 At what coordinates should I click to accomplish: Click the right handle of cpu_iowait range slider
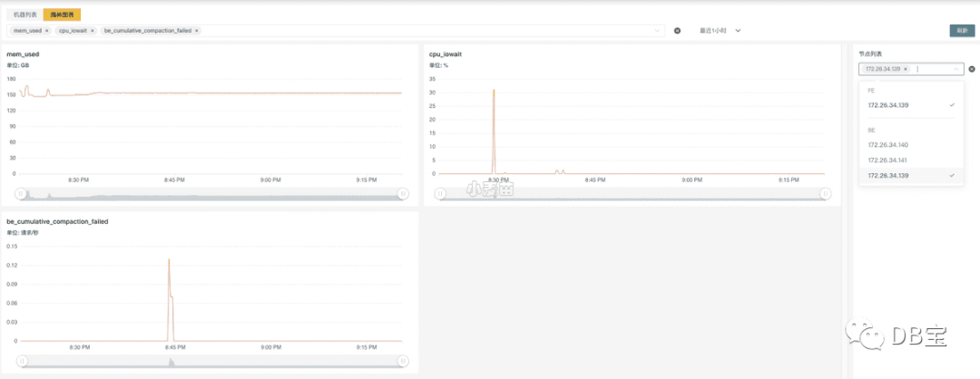click(826, 193)
